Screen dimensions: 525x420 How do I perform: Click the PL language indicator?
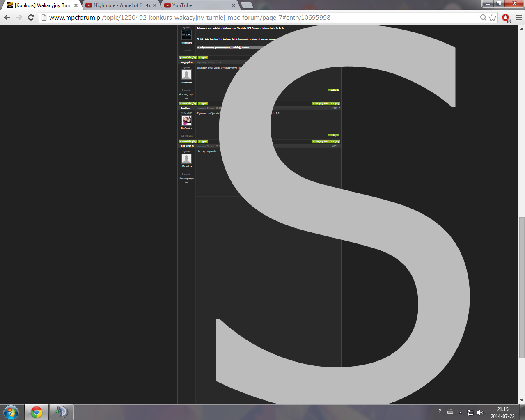[441, 411]
